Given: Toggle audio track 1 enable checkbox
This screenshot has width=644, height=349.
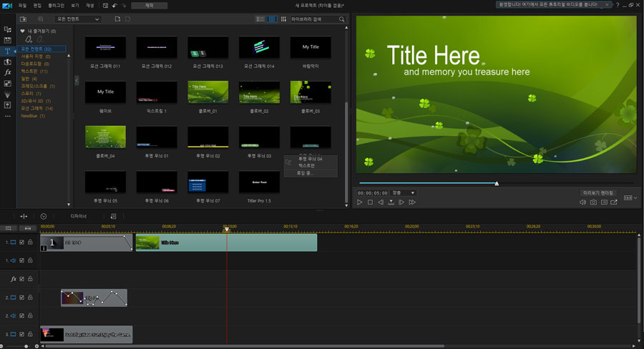Looking at the screenshot, I should pos(21,260).
